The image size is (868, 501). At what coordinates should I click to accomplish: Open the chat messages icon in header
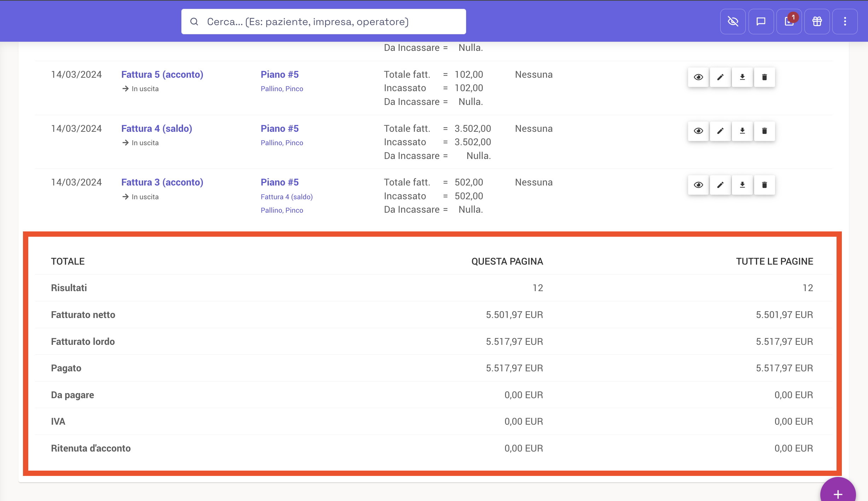tap(761, 22)
